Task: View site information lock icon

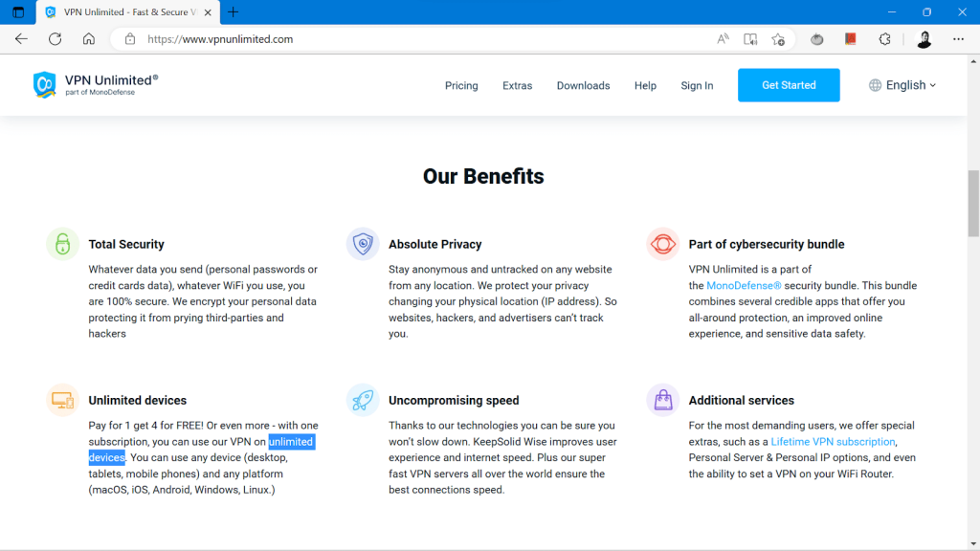Action: click(x=130, y=38)
